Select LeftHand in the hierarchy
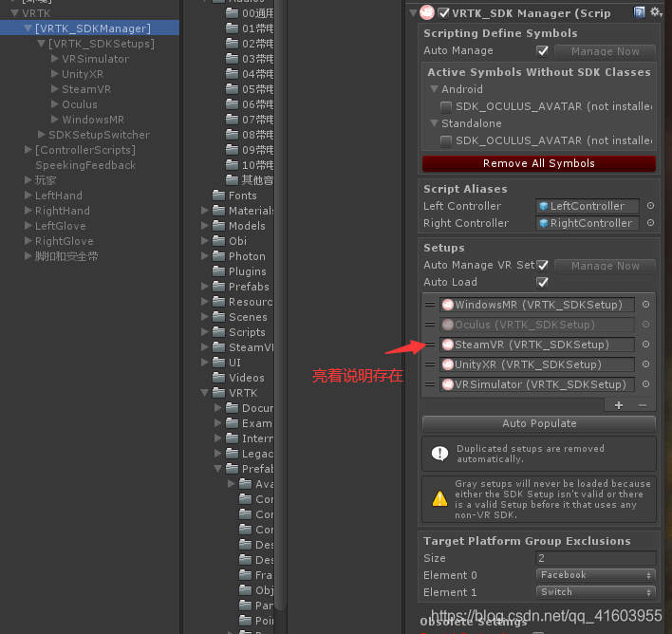Viewport: 672px width, 634px height. 58,196
